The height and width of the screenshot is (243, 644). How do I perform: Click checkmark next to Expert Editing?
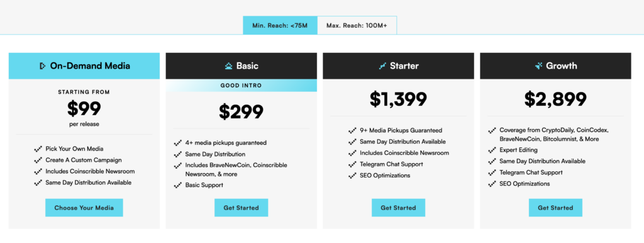coord(492,150)
